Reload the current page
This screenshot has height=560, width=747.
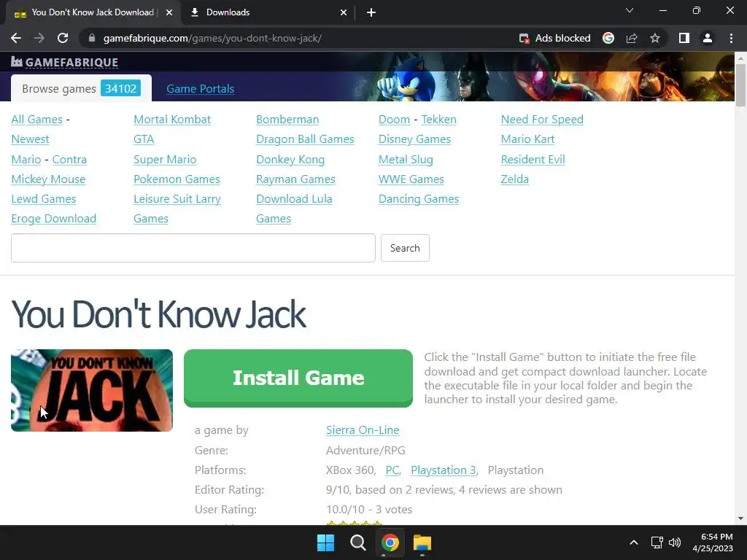click(x=63, y=38)
